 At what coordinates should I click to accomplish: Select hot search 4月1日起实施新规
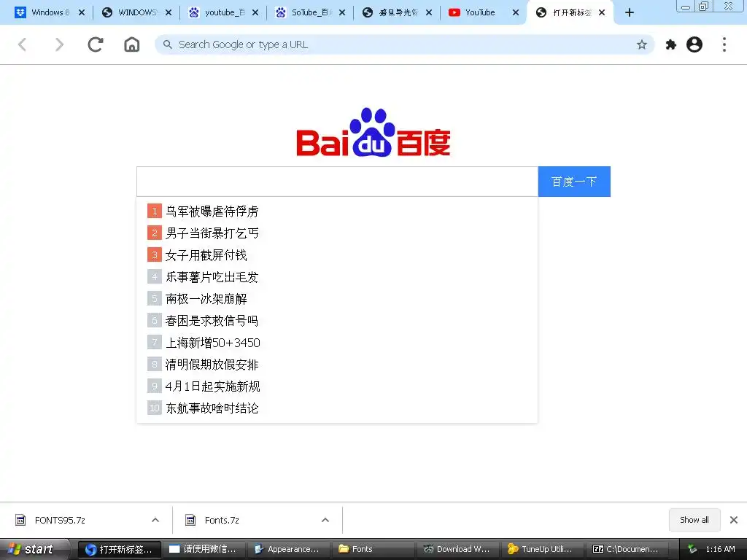click(212, 386)
